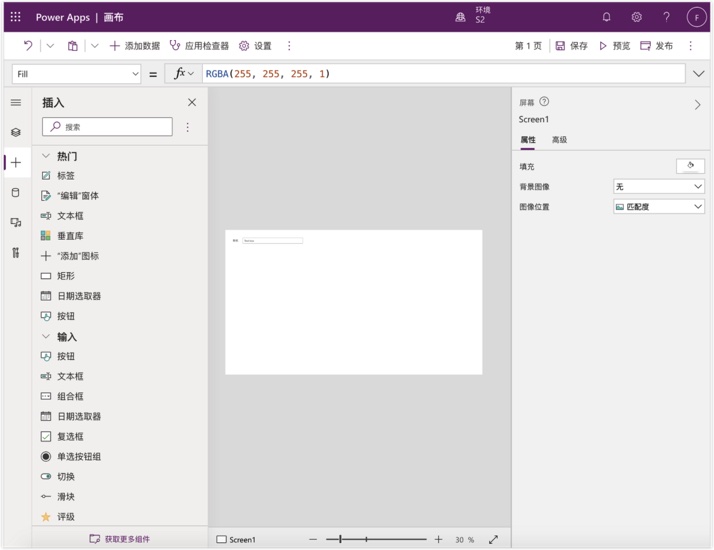Open undo options dropdown chevron
The height and width of the screenshot is (550, 714).
(x=51, y=46)
